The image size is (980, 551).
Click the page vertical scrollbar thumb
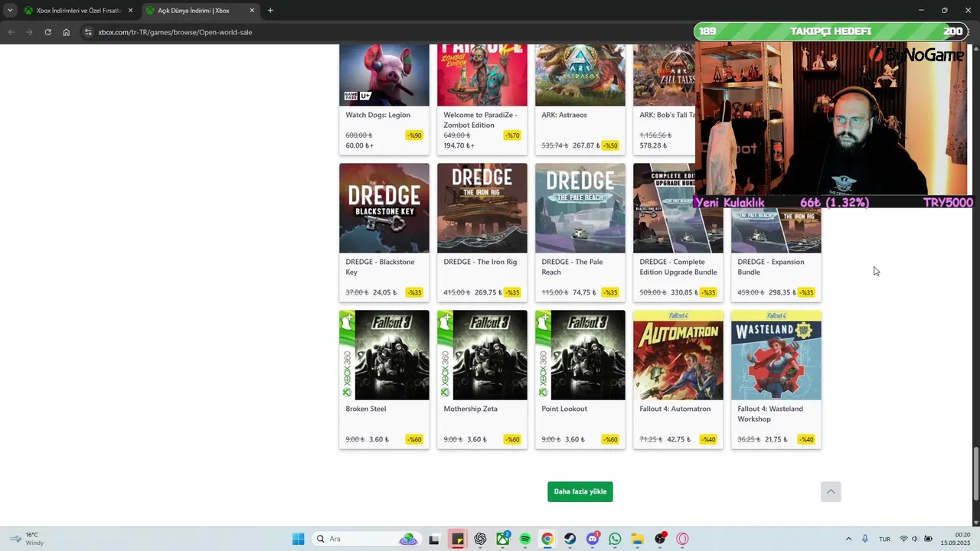pyautogui.click(x=975, y=472)
